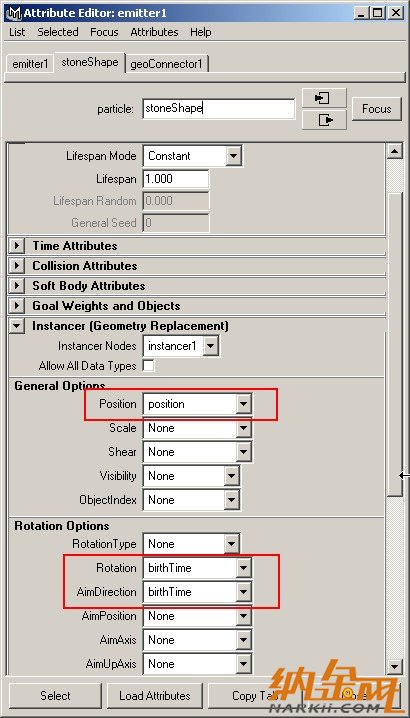This screenshot has height=718, width=410.
Task: Switch to the geoConnector1 tab
Action: click(x=166, y=64)
